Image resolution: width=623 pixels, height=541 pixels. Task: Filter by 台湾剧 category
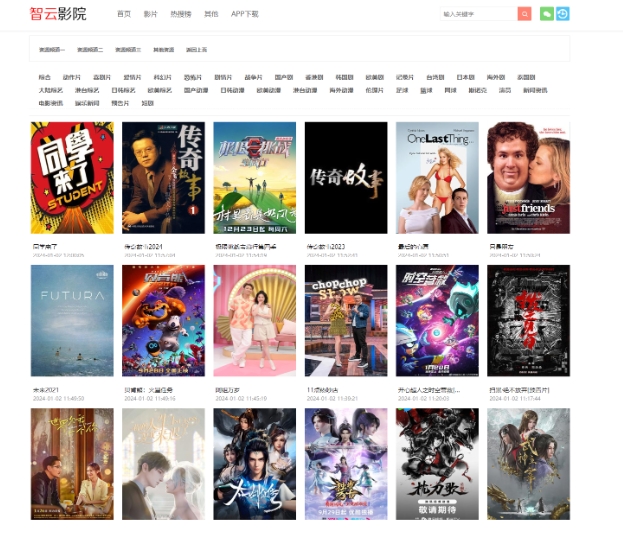tap(435, 77)
